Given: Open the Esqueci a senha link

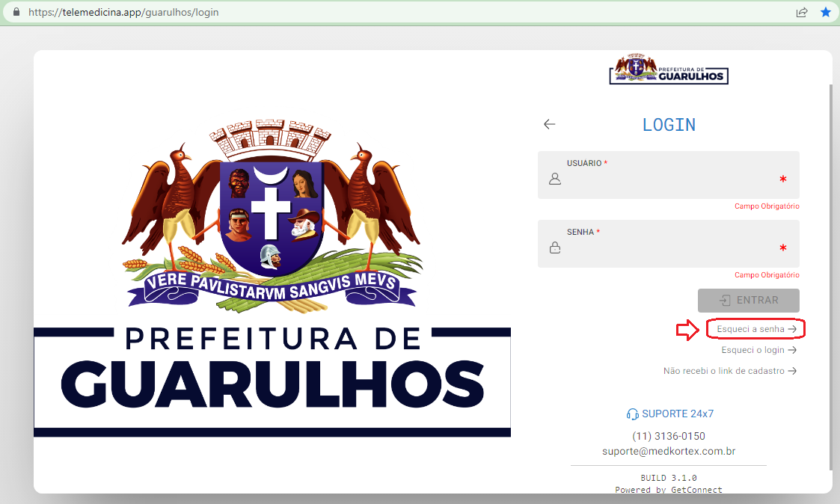Looking at the screenshot, I should [756, 329].
